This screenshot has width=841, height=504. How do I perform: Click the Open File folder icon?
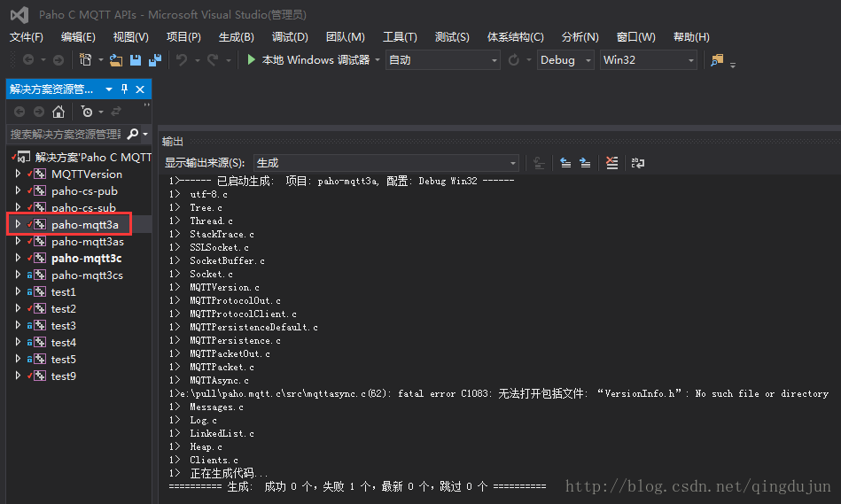coord(116,60)
